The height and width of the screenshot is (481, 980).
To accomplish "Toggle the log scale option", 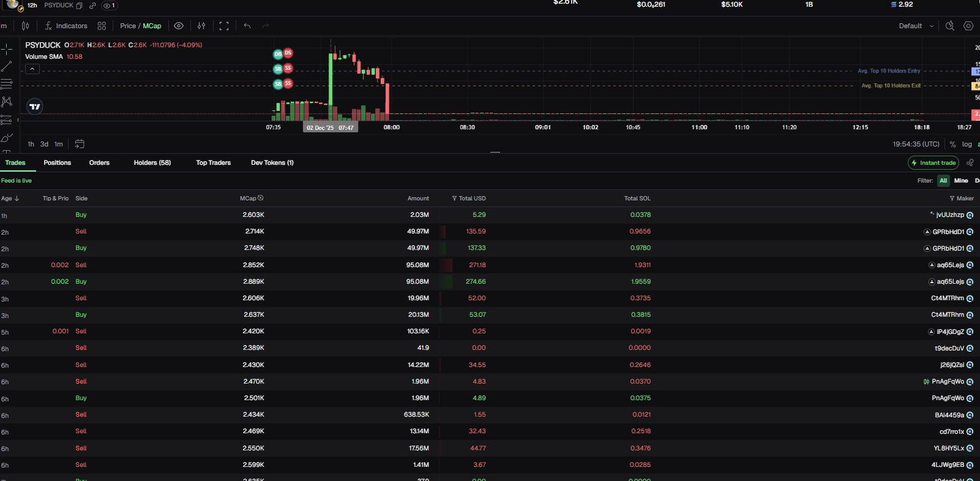I will point(967,145).
